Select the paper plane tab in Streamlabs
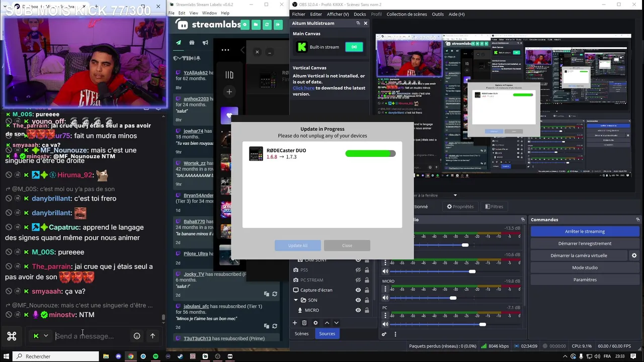The image size is (644, 362). (178, 43)
